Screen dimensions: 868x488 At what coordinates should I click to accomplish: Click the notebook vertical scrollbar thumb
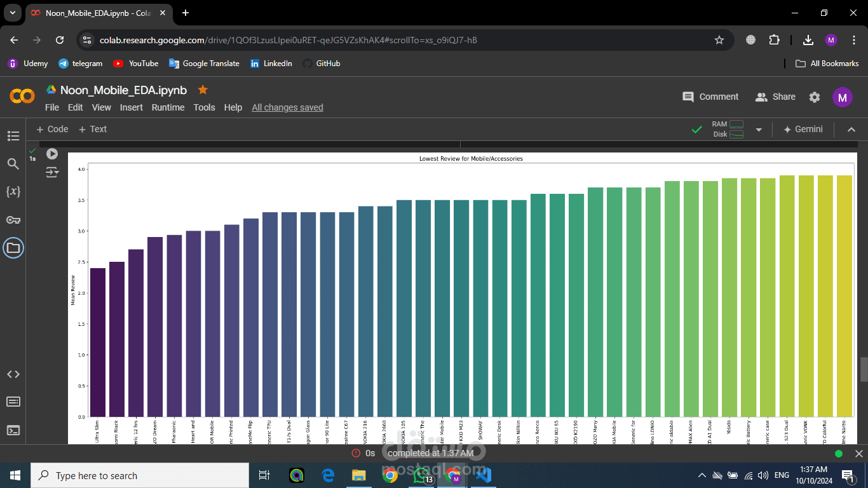864,370
